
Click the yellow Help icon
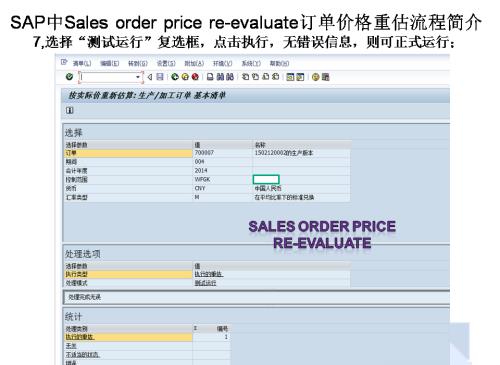(315, 77)
